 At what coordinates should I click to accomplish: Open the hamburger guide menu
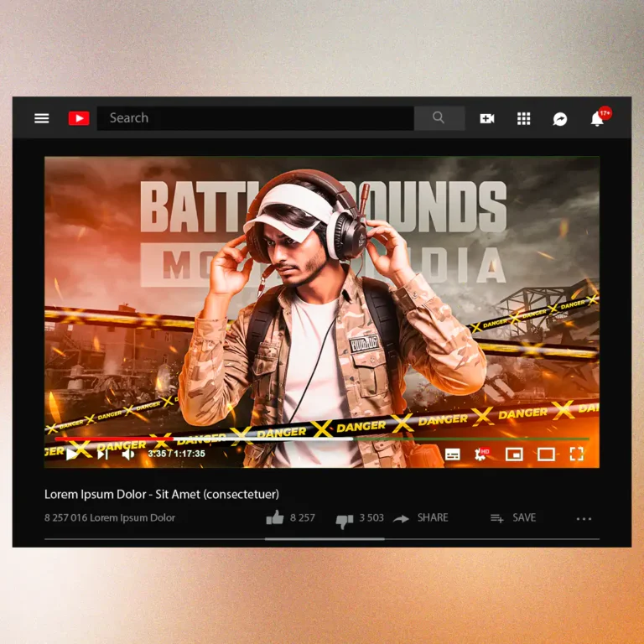click(x=41, y=118)
